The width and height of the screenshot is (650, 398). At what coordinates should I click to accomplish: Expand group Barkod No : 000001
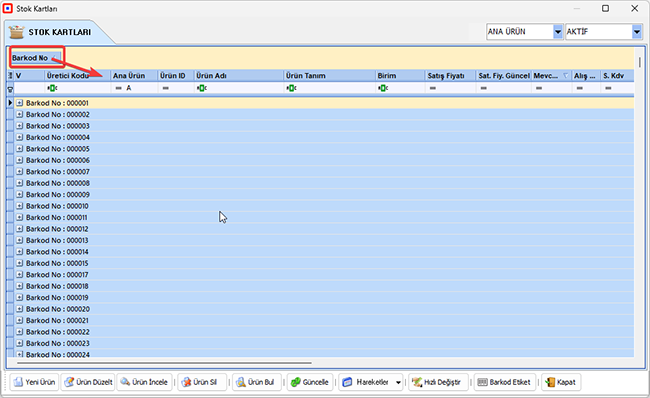tap(19, 103)
